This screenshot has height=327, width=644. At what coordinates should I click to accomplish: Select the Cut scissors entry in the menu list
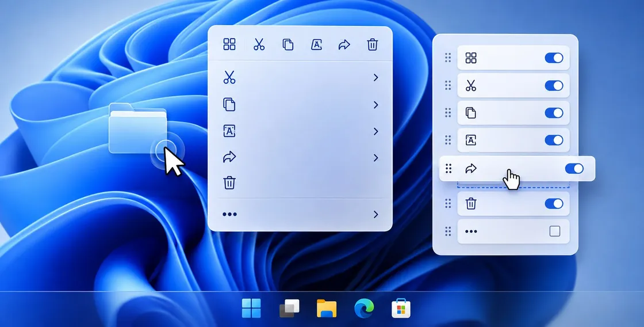tap(300, 77)
